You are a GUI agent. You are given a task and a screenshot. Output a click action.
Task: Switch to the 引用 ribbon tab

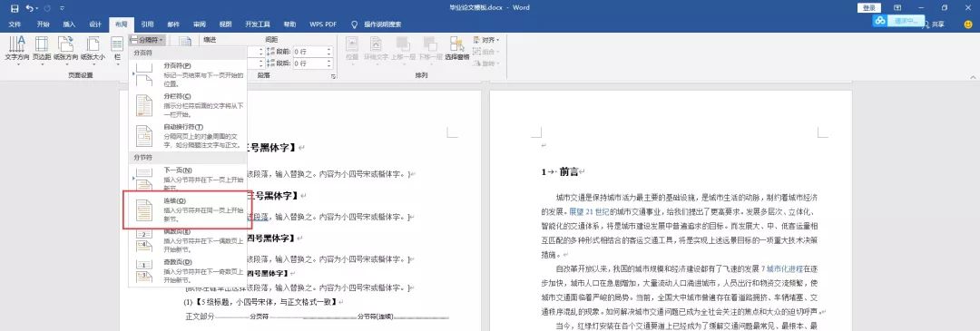147,24
